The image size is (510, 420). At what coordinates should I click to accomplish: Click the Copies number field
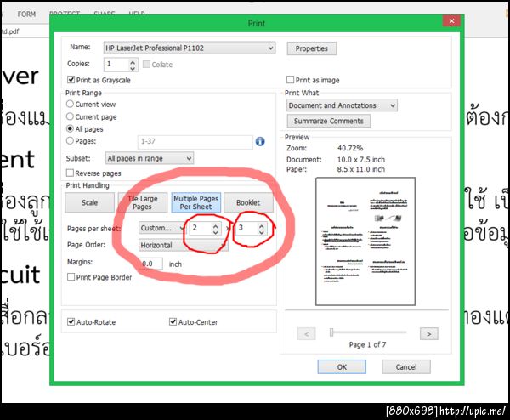(x=116, y=64)
